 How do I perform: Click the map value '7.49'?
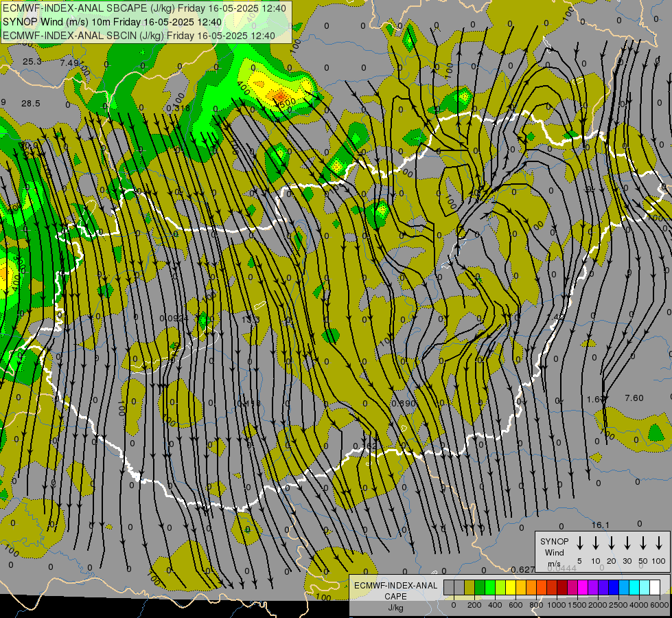(69, 63)
